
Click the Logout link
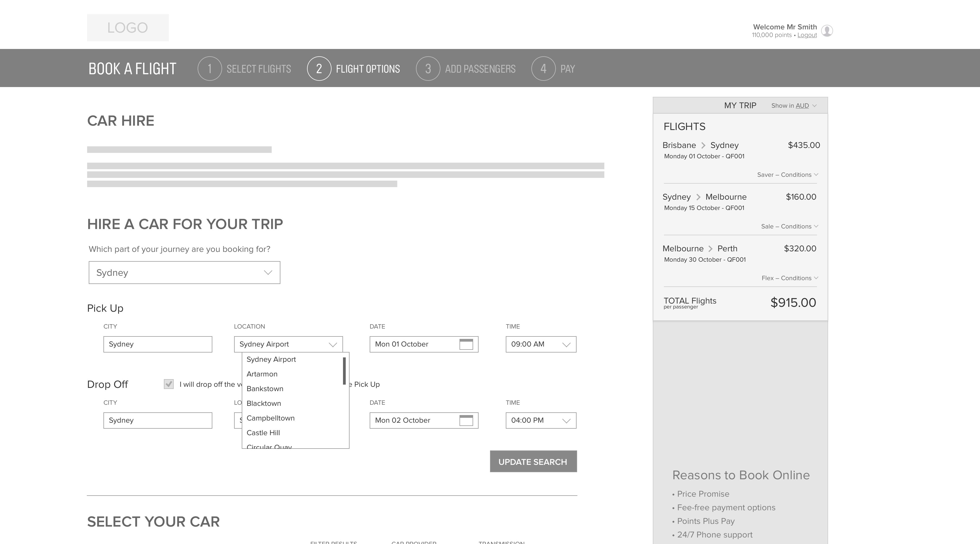point(807,35)
